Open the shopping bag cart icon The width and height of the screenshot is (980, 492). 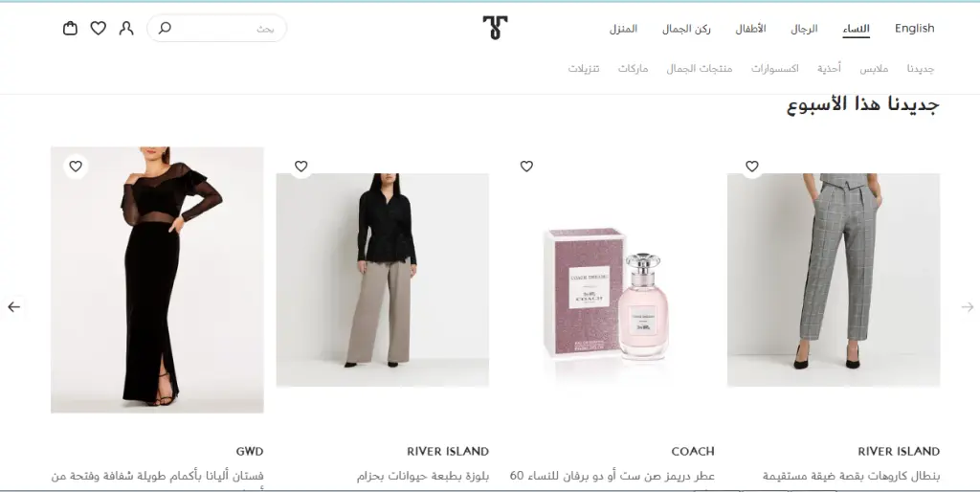(70, 28)
